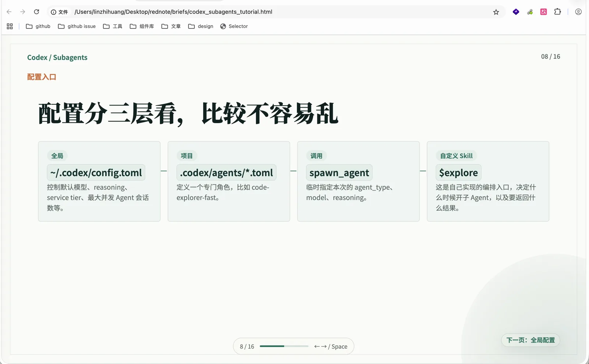This screenshot has width=589, height=364.
Task: Click the .codex/agents/*.toml code label
Action: click(x=226, y=172)
